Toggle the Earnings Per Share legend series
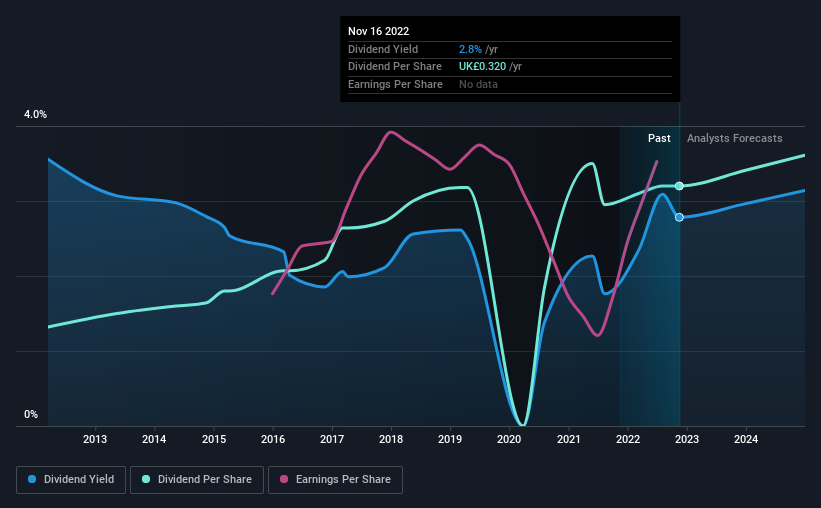The image size is (821, 508). coord(335,480)
